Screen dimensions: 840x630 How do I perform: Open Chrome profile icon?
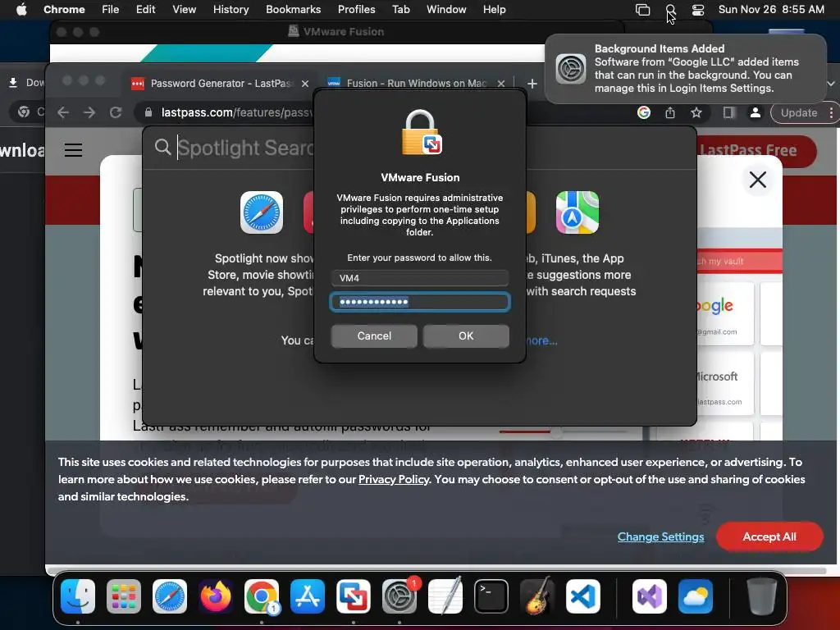756,112
